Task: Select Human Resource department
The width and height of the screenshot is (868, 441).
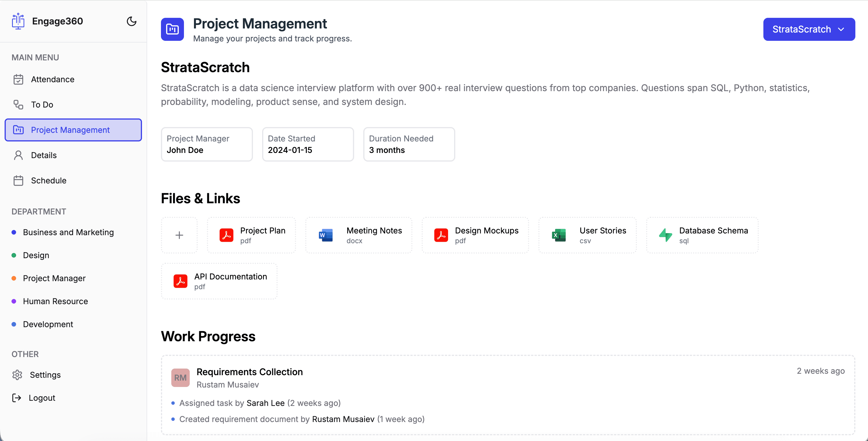Action: coord(55,301)
